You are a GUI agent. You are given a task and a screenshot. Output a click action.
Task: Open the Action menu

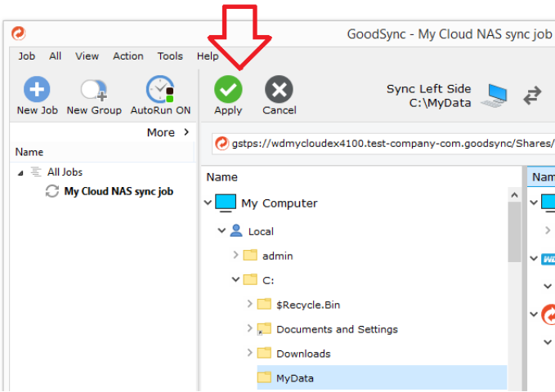click(128, 56)
